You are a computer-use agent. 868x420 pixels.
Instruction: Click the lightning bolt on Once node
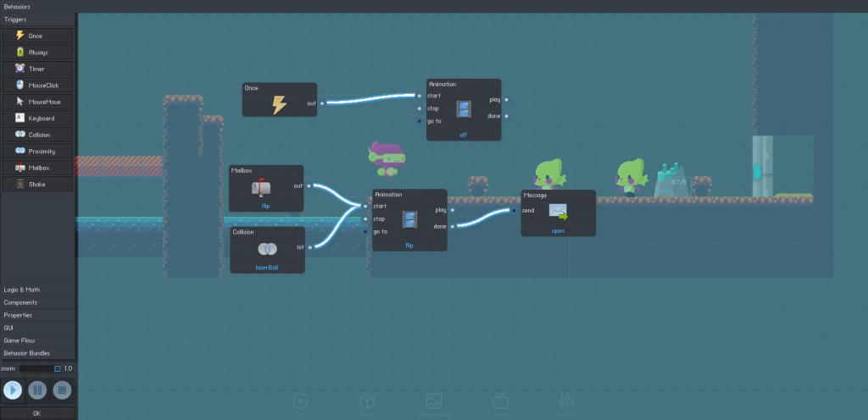click(280, 105)
